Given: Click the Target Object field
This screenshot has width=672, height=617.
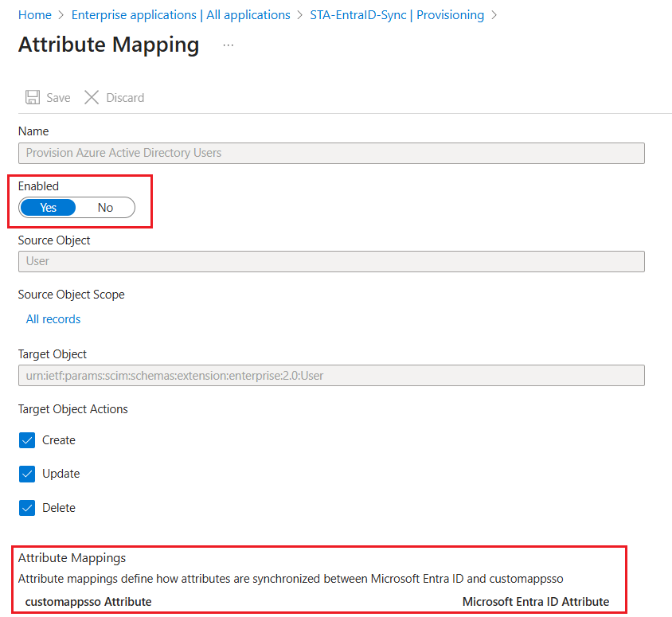Looking at the screenshot, I should pyautogui.click(x=331, y=376).
